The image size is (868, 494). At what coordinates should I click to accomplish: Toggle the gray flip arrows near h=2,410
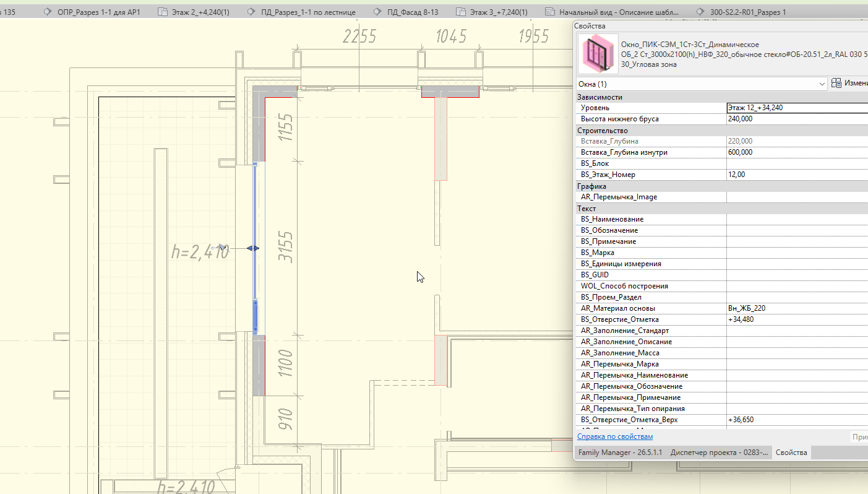pos(220,247)
